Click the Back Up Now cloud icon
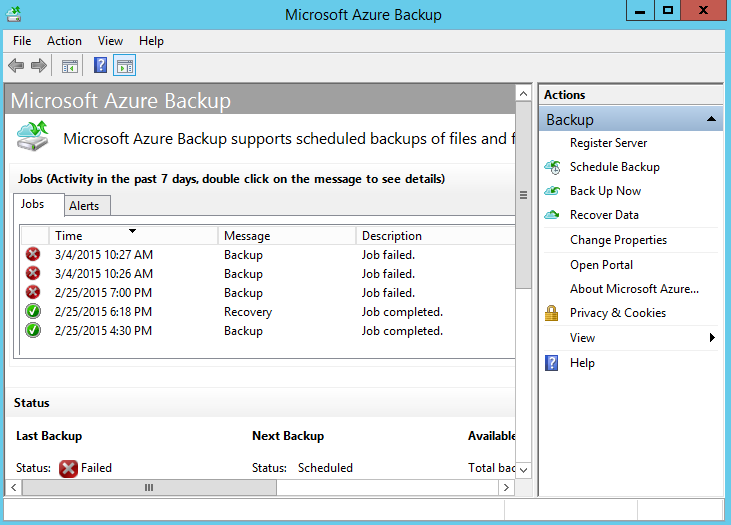 point(552,191)
